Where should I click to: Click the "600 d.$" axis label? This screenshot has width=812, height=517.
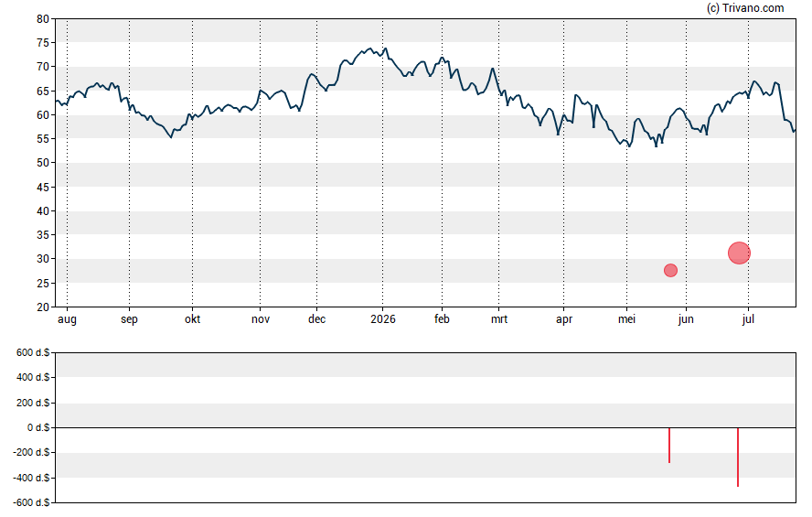tap(33, 353)
